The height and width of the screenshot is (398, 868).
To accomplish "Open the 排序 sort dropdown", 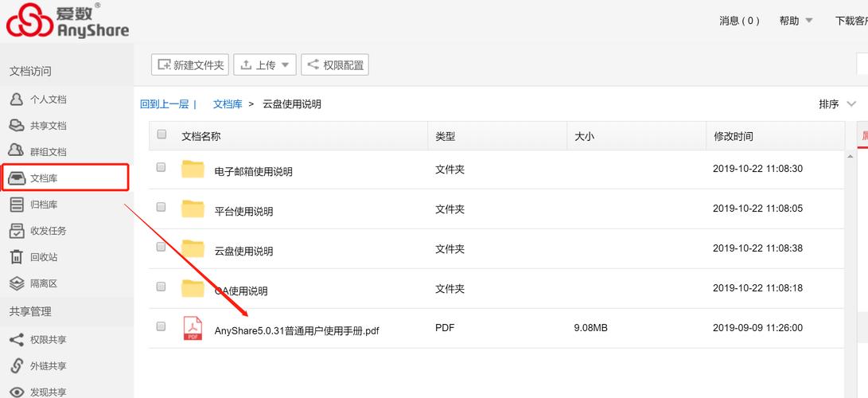I will [x=838, y=104].
